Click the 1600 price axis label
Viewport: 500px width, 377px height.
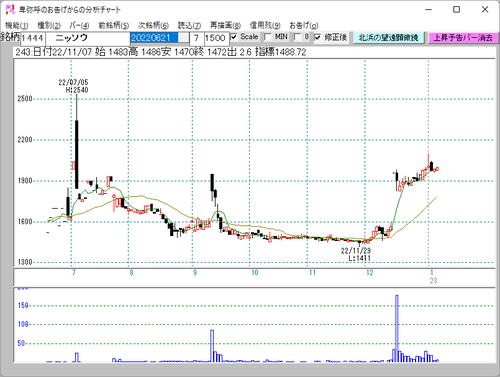point(25,222)
